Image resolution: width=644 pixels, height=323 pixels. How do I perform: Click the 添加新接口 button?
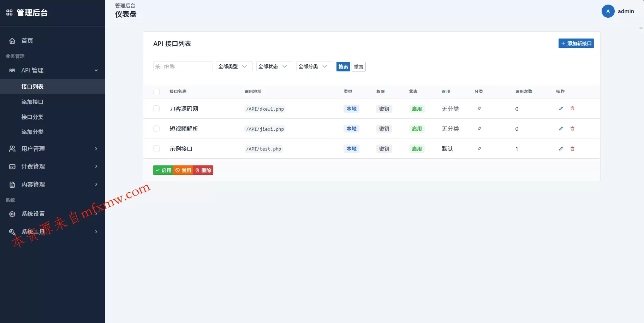[x=576, y=43]
